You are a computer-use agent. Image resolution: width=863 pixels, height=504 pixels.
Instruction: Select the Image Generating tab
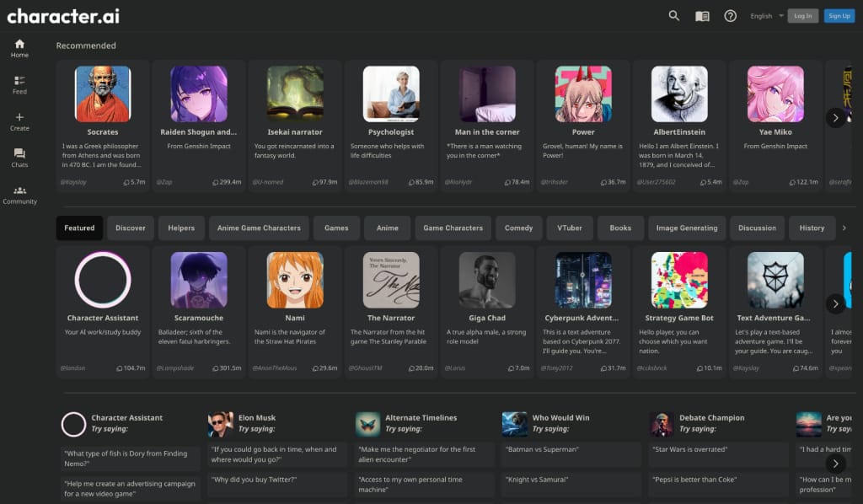pos(687,228)
